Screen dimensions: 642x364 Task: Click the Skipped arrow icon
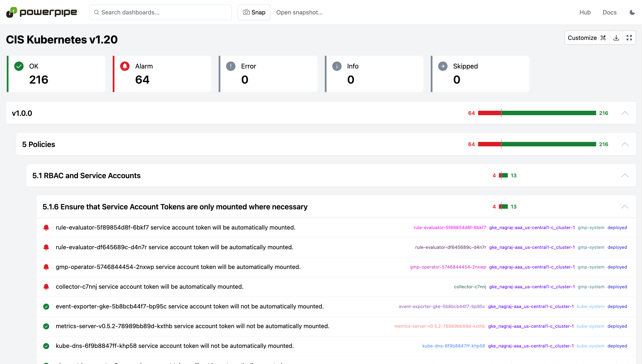[x=443, y=66]
